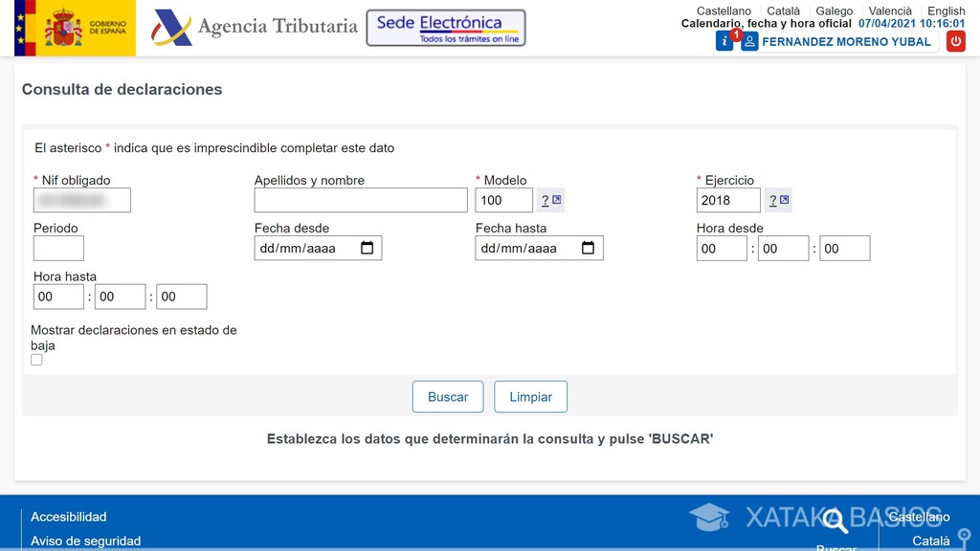
Task: Focus the Nif obligado input field
Action: tap(82, 200)
